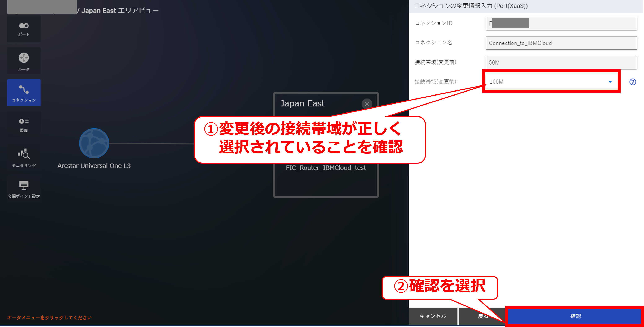Click the Arcstar Universal One L3 label
Screen dimensions: 644x327
click(x=94, y=166)
